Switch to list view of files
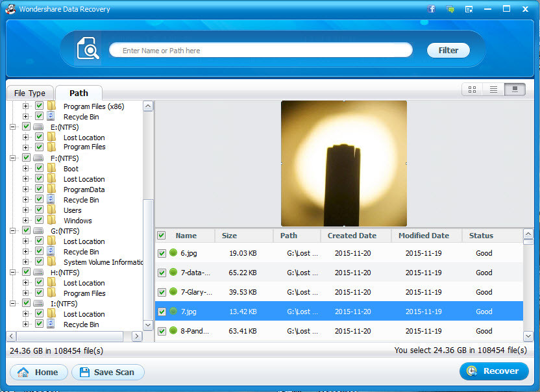 click(x=493, y=90)
